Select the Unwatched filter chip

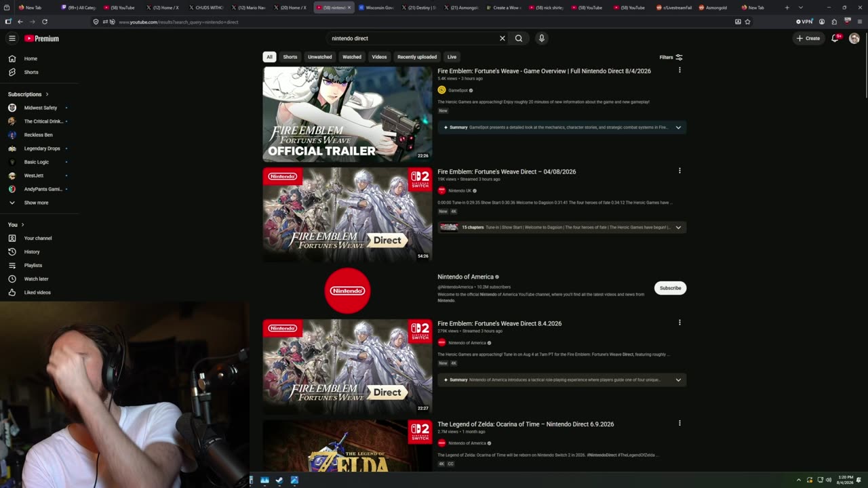(319, 57)
